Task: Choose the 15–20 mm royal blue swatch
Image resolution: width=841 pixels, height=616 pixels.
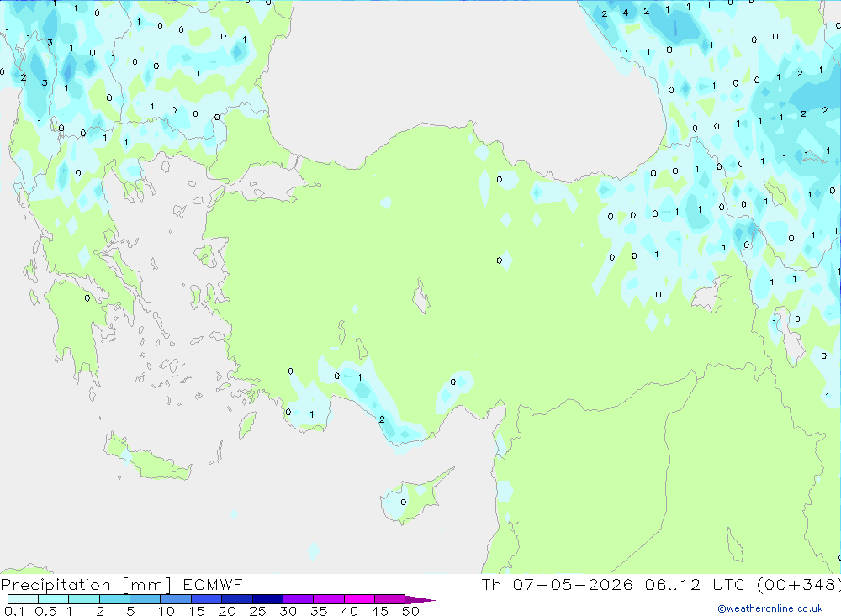Action: click(x=207, y=599)
